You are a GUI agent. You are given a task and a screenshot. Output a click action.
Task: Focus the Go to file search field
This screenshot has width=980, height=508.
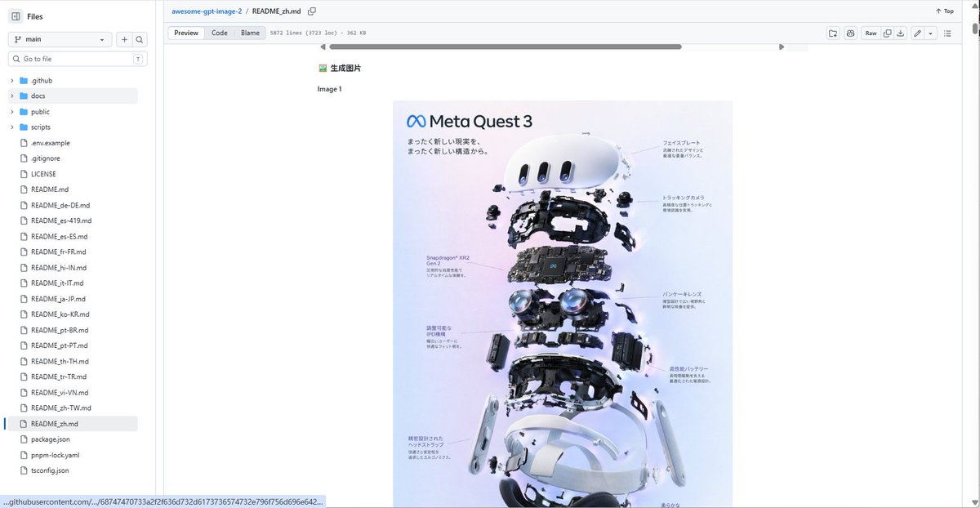click(77, 59)
